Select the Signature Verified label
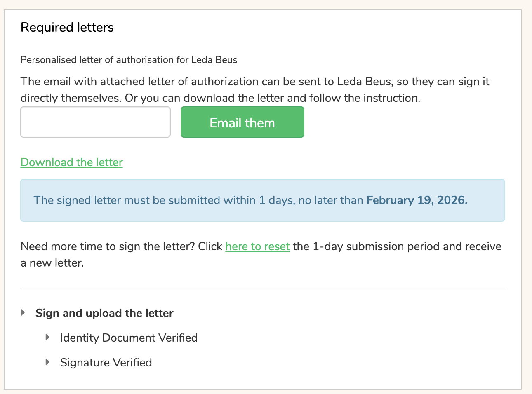The height and width of the screenshot is (394, 532). pyautogui.click(x=106, y=363)
